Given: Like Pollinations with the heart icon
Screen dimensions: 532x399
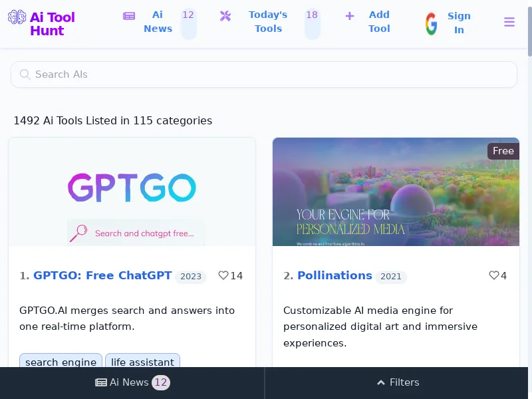Looking at the screenshot, I should coord(494,275).
